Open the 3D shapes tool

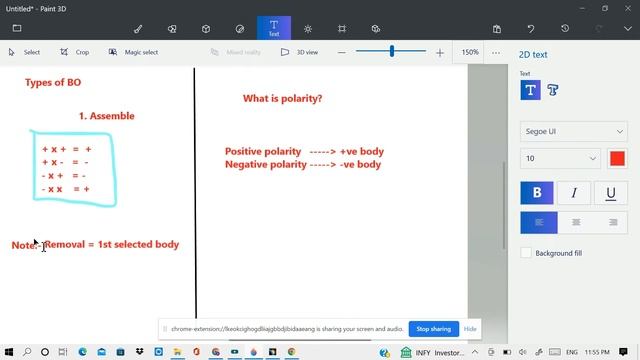tap(206, 29)
